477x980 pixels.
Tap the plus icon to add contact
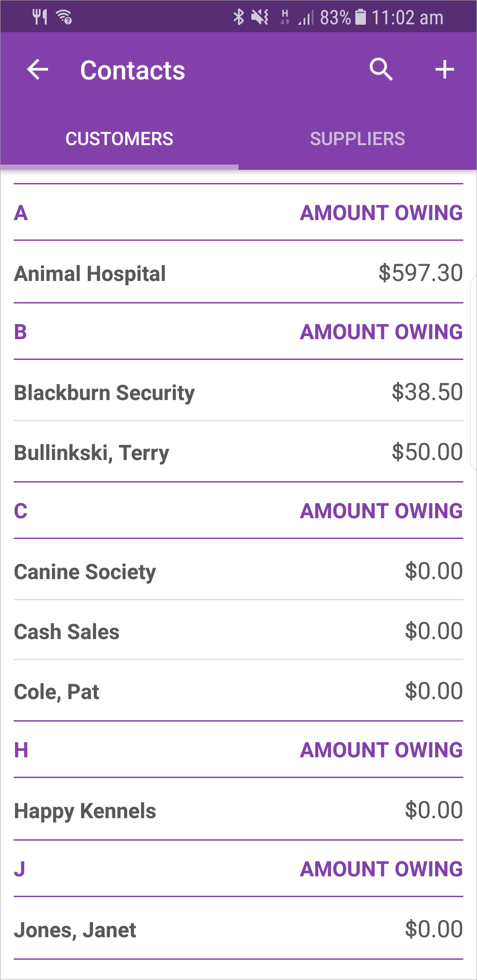[444, 70]
